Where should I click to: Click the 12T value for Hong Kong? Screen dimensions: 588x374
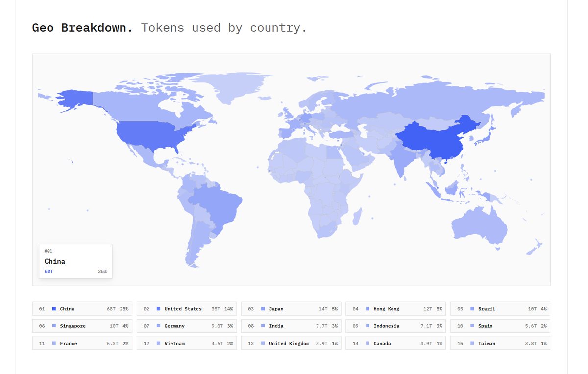[x=428, y=309]
